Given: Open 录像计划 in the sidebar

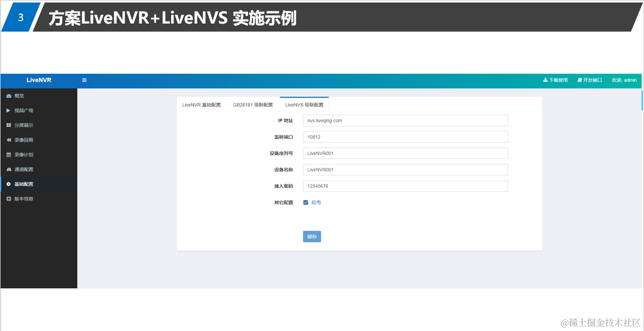Looking at the screenshot, I should (39, 154).
